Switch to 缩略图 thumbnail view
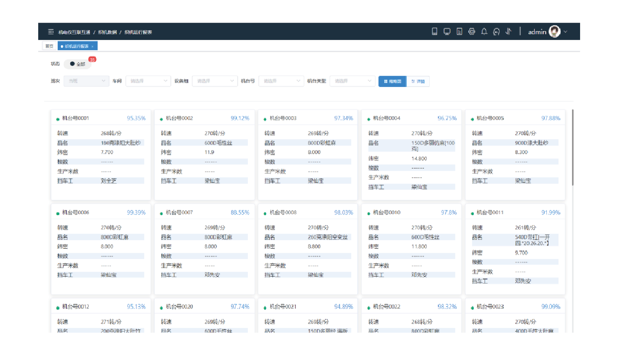The width and height of the screenshot is (619, 364). 393,81
